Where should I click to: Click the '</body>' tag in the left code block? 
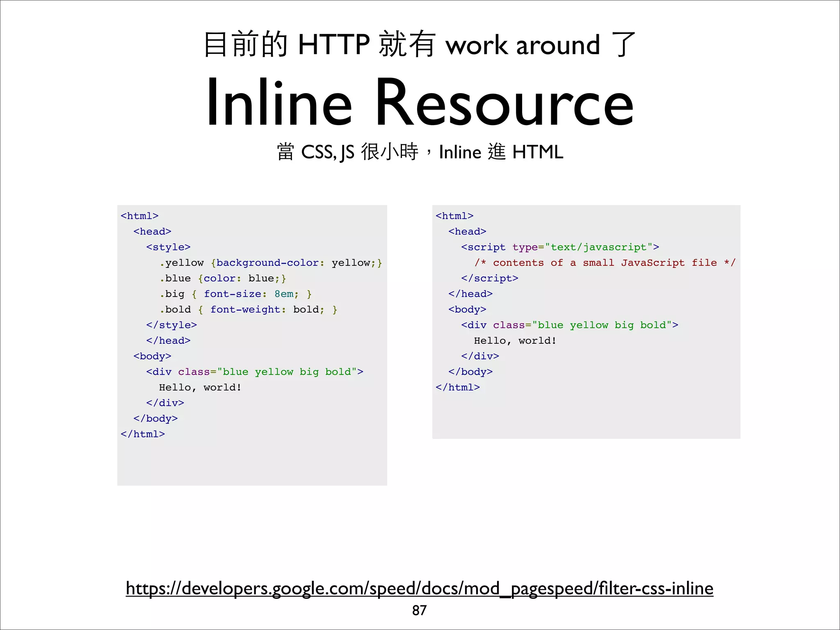click(x=155, y=419)
